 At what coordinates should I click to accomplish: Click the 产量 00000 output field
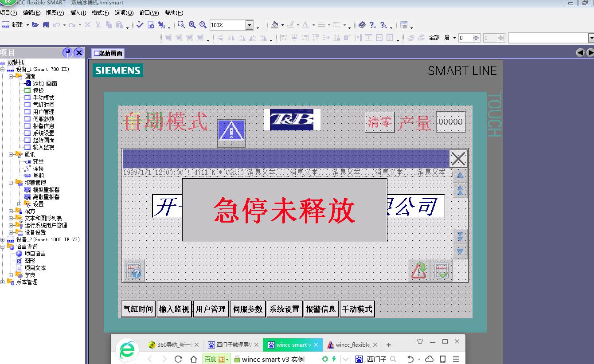450,122
